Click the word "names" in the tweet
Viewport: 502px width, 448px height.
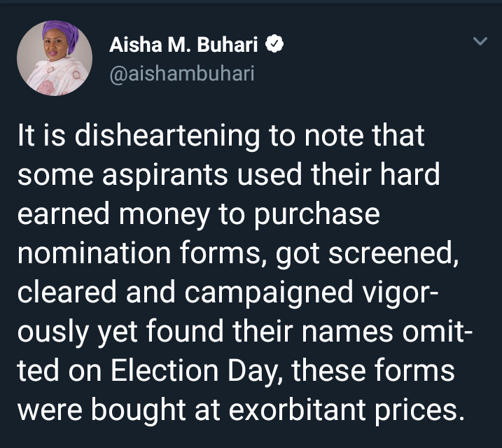pyautogui.click(x=347, y=332)
